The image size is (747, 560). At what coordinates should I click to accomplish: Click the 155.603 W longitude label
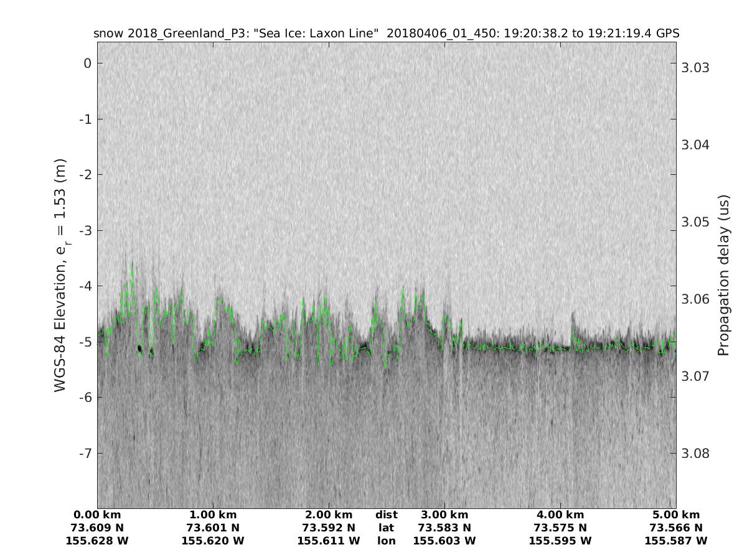click(x=444, y=541)
